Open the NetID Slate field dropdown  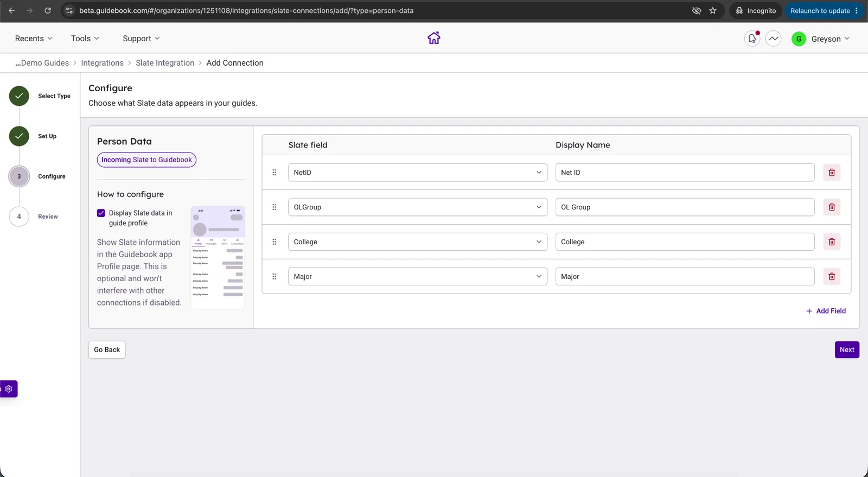tap(418, 173)
